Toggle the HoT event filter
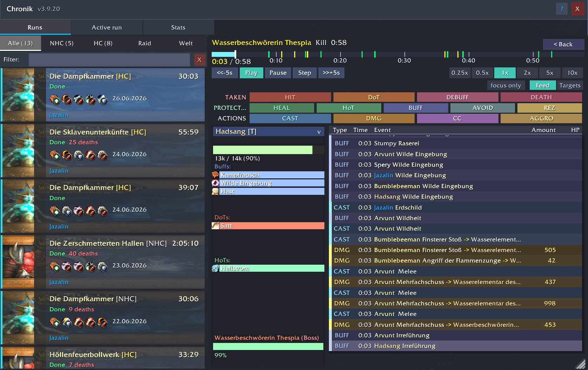588x370 pixels. 349,108
